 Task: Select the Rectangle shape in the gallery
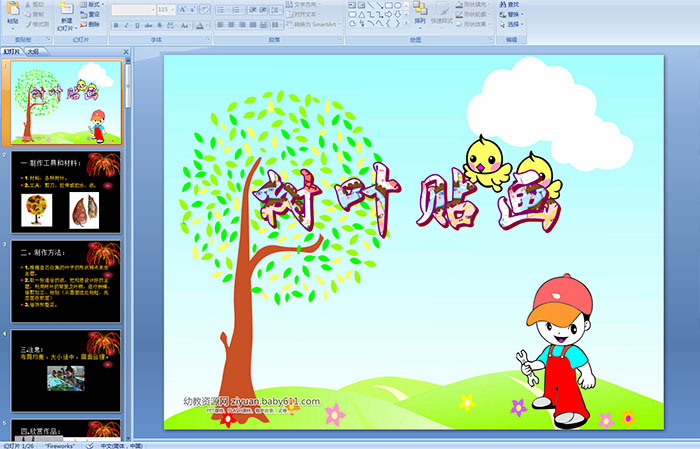click(389, 6)
